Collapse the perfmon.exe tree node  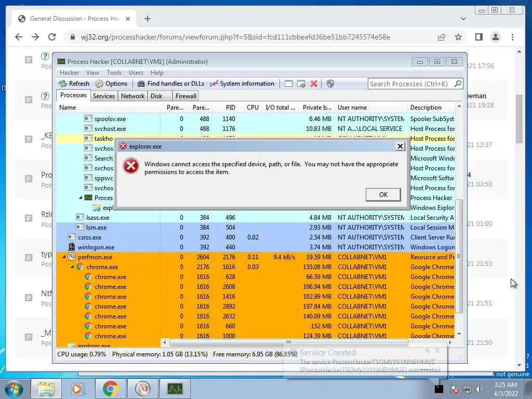(64, 257)
